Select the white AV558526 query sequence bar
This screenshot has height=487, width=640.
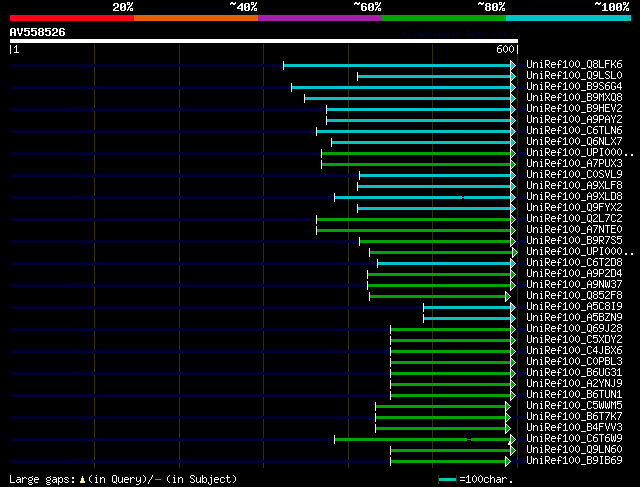264,41
